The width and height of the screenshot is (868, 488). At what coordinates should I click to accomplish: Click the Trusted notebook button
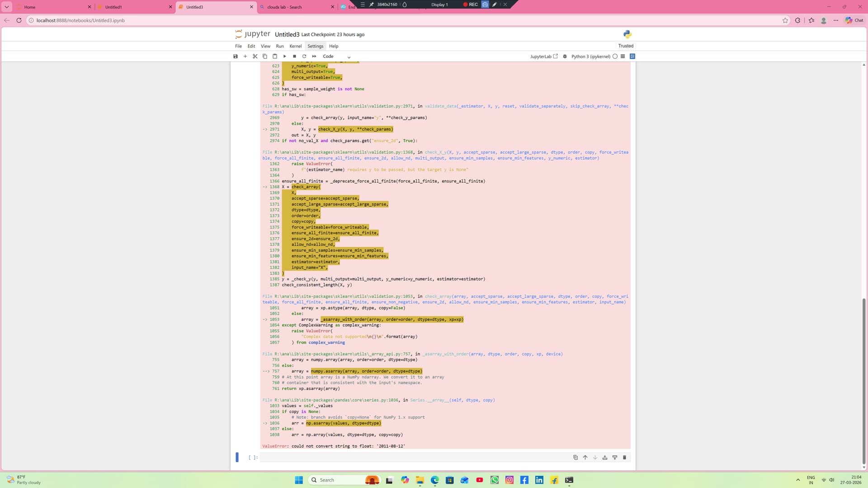(x=626, y=46)
